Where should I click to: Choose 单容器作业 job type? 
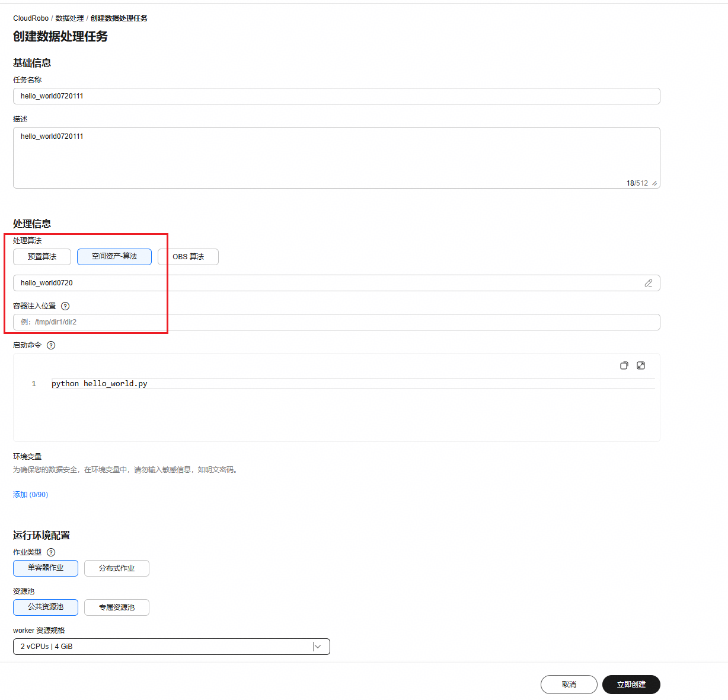(46, 568)
